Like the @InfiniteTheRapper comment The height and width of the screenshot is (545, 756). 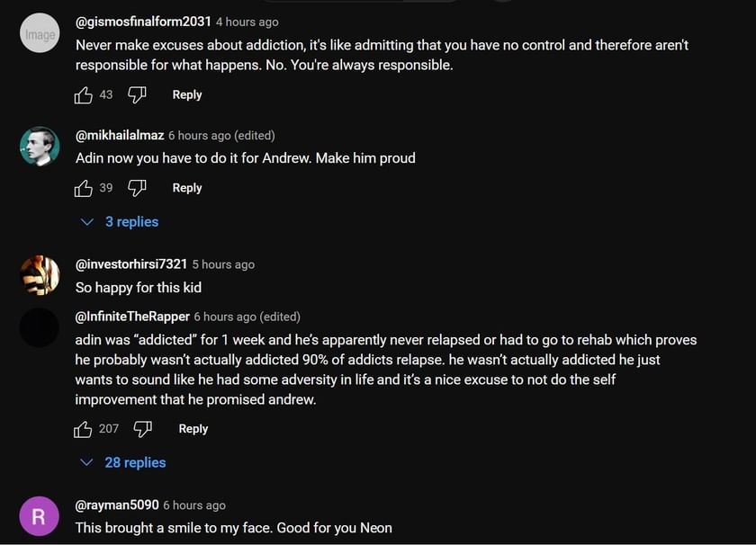[x=84, y=429]
